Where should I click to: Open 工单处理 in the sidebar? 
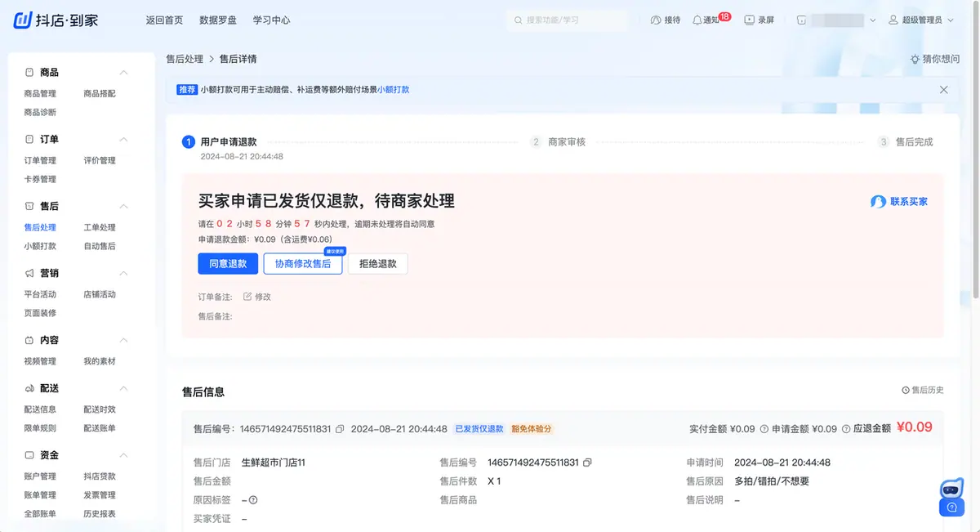(x=100, y=227)
